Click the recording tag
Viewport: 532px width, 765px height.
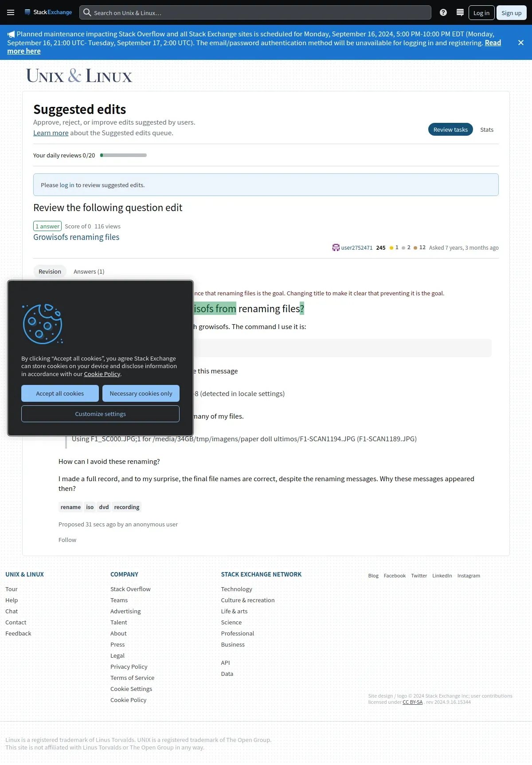(x=127, y=507)
